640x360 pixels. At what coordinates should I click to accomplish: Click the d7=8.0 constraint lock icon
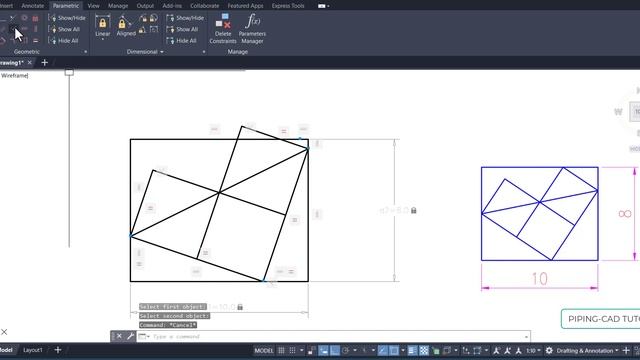(413, 210)
